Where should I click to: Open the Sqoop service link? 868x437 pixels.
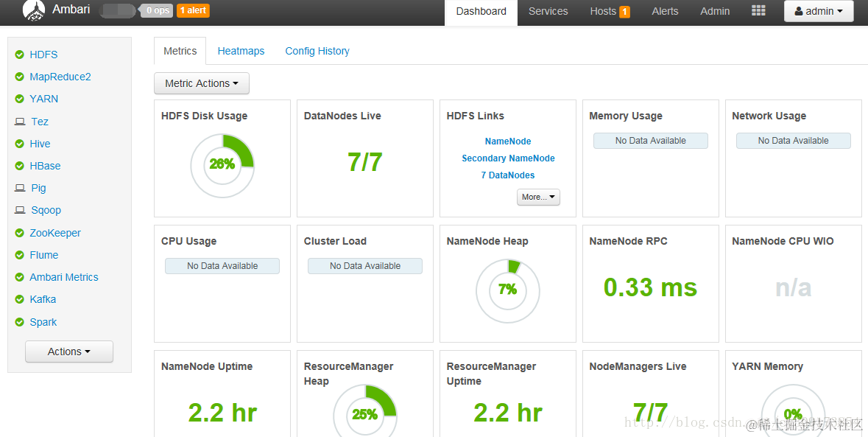[x=46, y=210]
